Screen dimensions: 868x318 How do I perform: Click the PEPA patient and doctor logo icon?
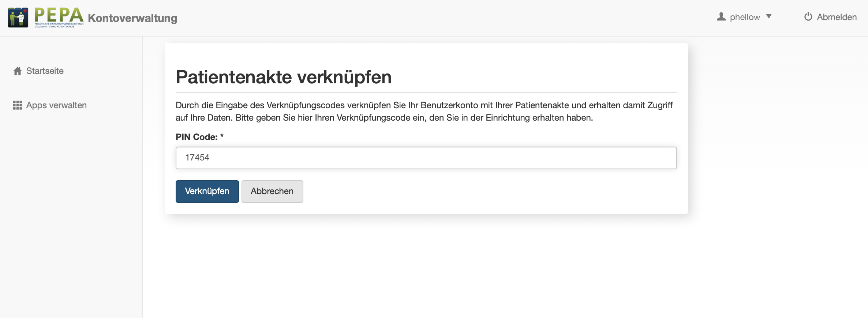pos(18,17)
